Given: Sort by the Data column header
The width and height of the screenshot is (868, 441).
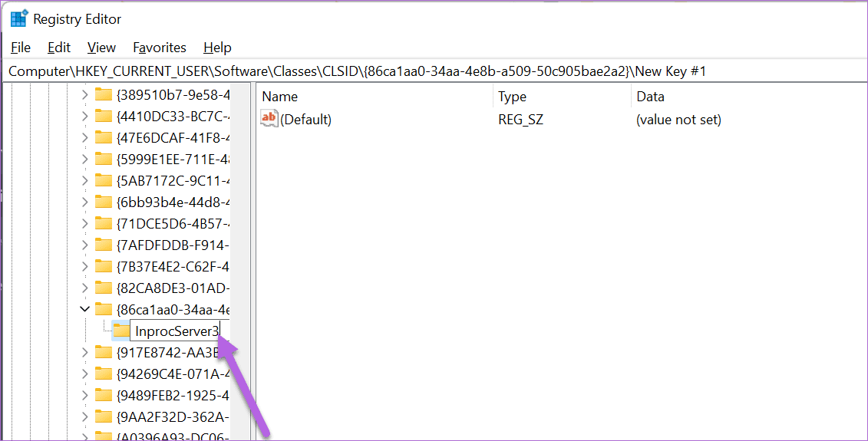Looking at the screenshot, I should coord(748,97).
